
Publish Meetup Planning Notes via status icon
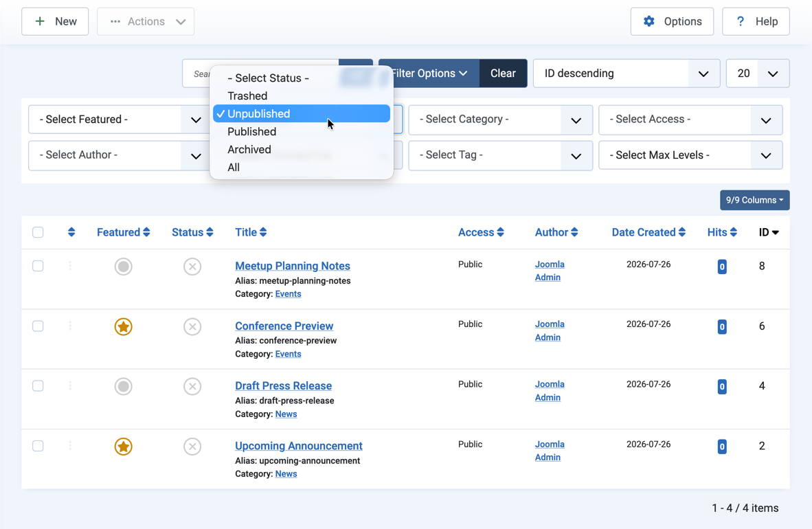192,267
